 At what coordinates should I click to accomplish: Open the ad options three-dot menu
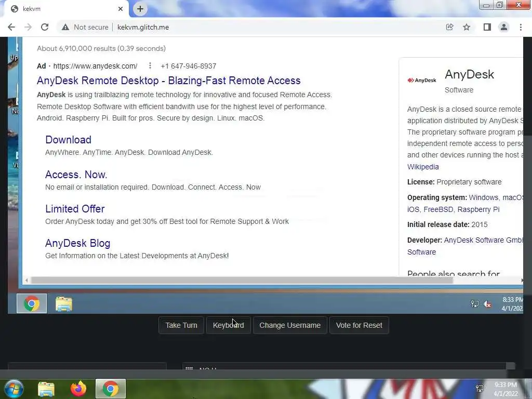[x=150, y=66]
